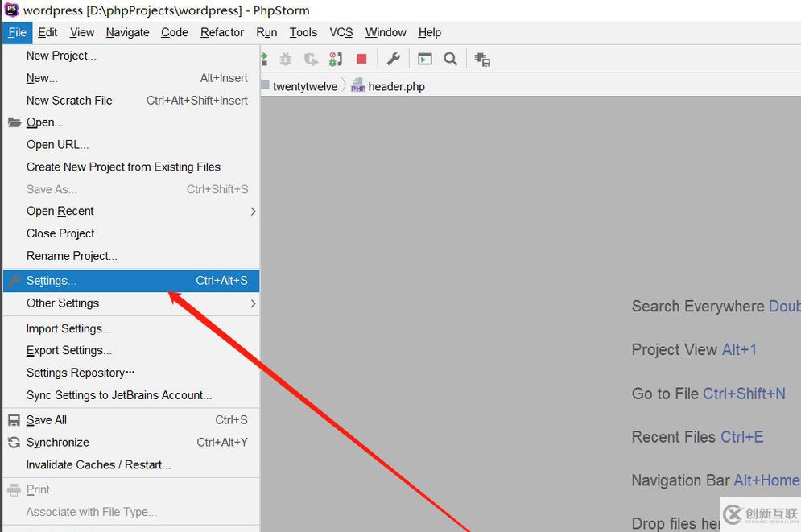Screen dimensions: 801x532
Task: Open the View menu
Action: pos(82,33)
